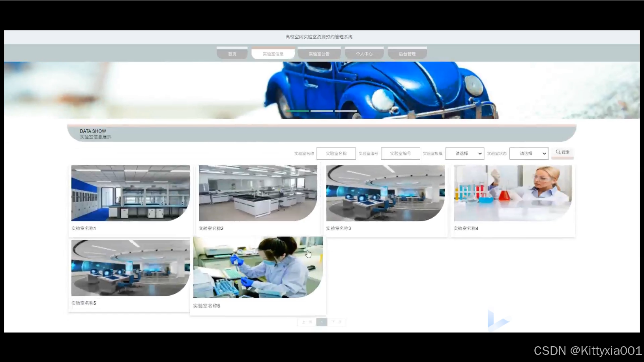The width and height of the screenshot is (644, 362).
Task: Open the 实验室名称6 highlighted thumbnail
Action: pos(258,267)
